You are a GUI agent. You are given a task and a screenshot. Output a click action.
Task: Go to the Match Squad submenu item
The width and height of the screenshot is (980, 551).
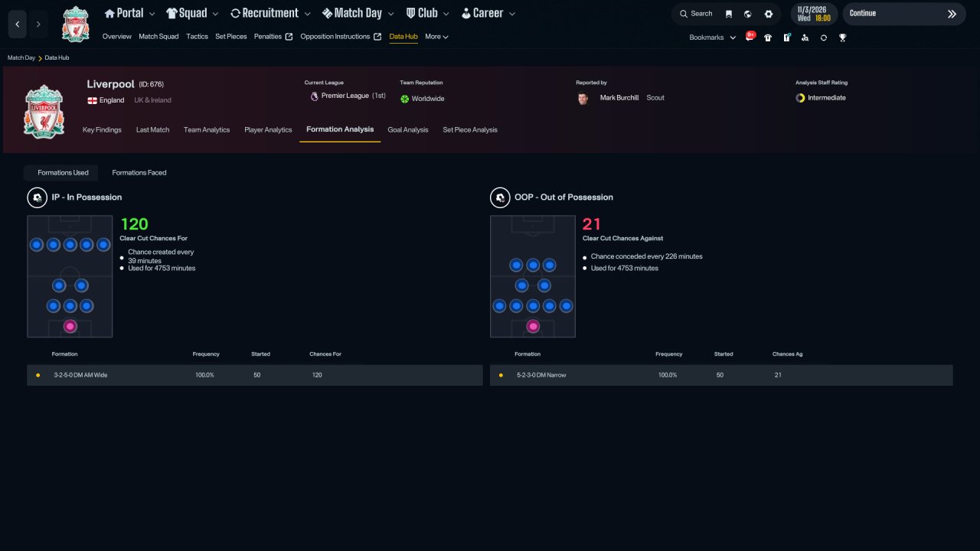pyautogui.click(x=158, y=37)
